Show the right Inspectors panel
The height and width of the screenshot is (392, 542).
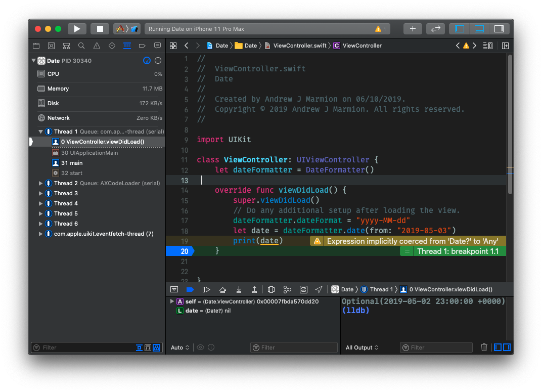coord(499,29)
